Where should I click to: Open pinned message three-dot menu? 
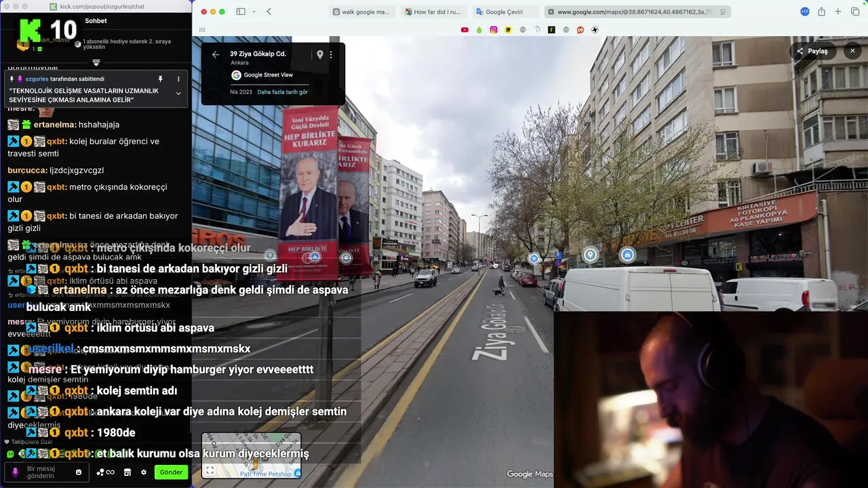(178, 79)
